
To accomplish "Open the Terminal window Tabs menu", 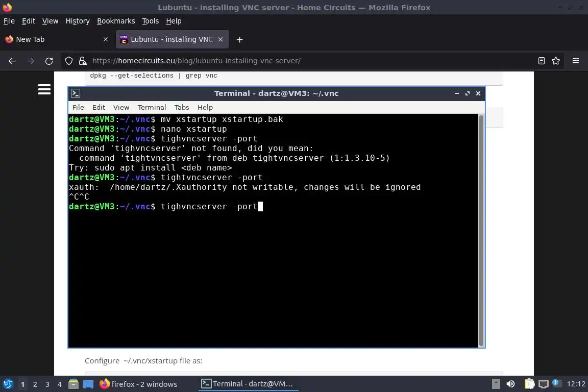I will click(182, 107).
